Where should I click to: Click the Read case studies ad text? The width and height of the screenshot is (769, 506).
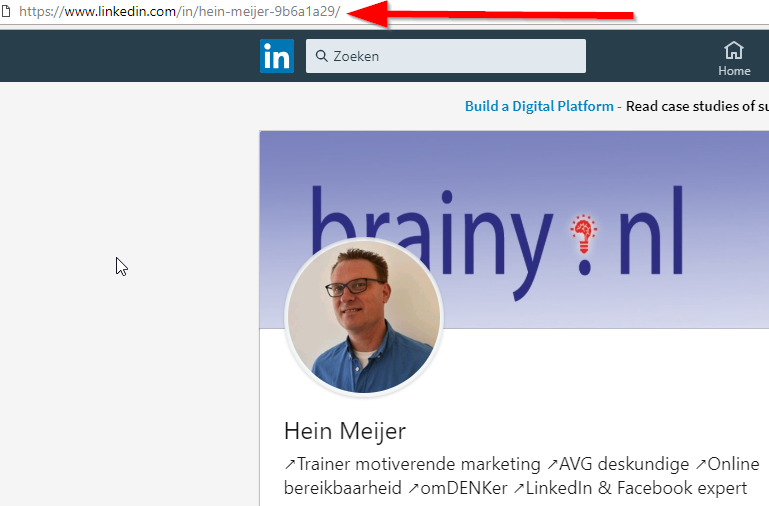click(x=697, y=106)
